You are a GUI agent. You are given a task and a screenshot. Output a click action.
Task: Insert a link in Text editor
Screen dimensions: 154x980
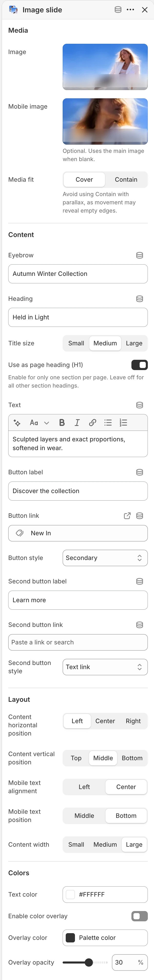[x=93, y=423]
